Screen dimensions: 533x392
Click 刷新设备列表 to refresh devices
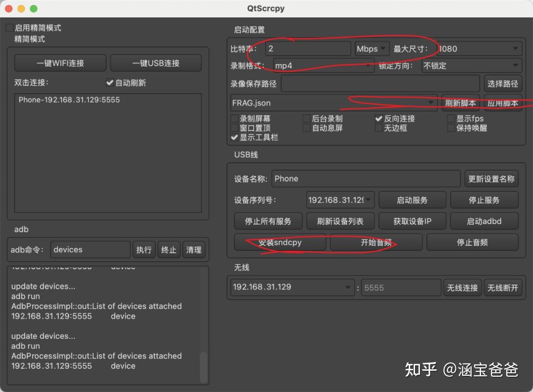click(340, 221)
